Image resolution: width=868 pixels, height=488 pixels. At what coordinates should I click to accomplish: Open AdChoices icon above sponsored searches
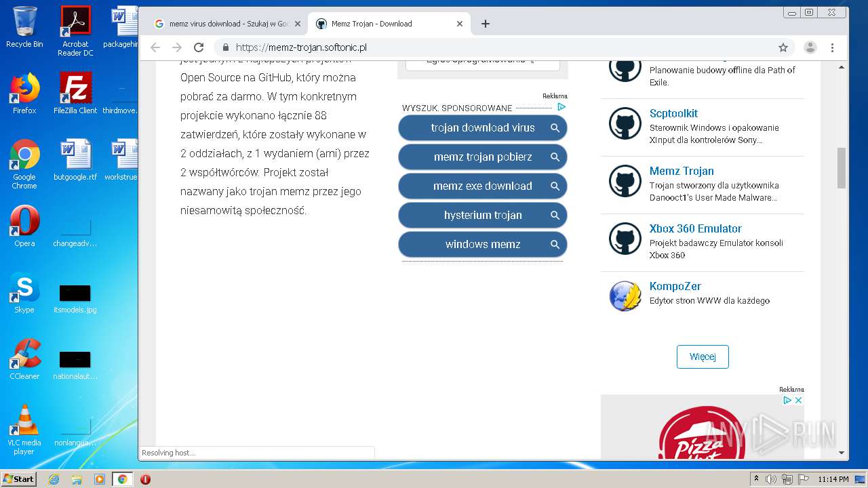[x=561, y=107]
